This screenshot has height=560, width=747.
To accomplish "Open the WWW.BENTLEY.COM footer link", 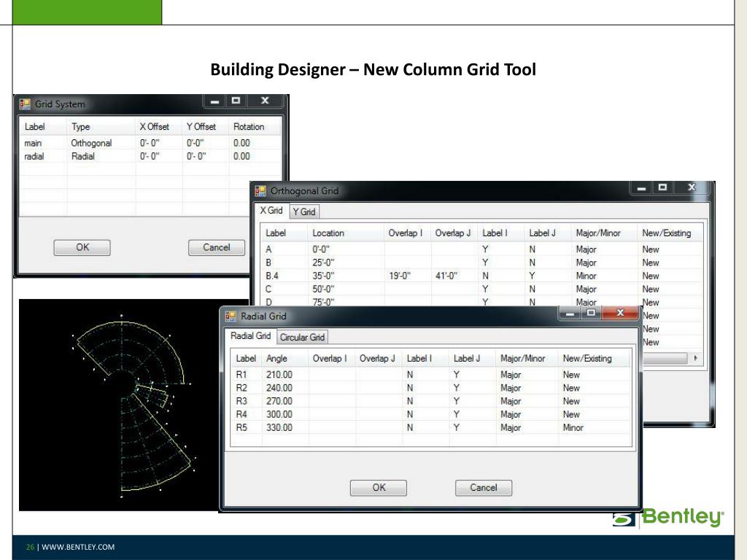I will coord(78,547).
